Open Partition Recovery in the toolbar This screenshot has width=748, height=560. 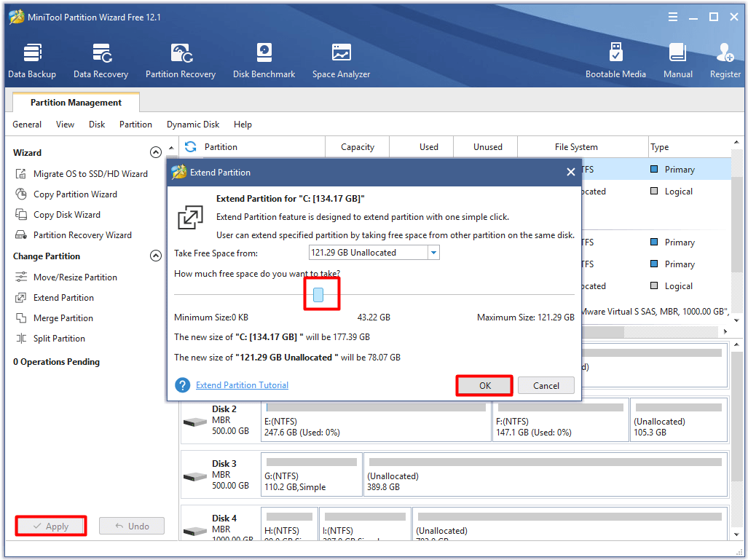click(x=181, y=60)
